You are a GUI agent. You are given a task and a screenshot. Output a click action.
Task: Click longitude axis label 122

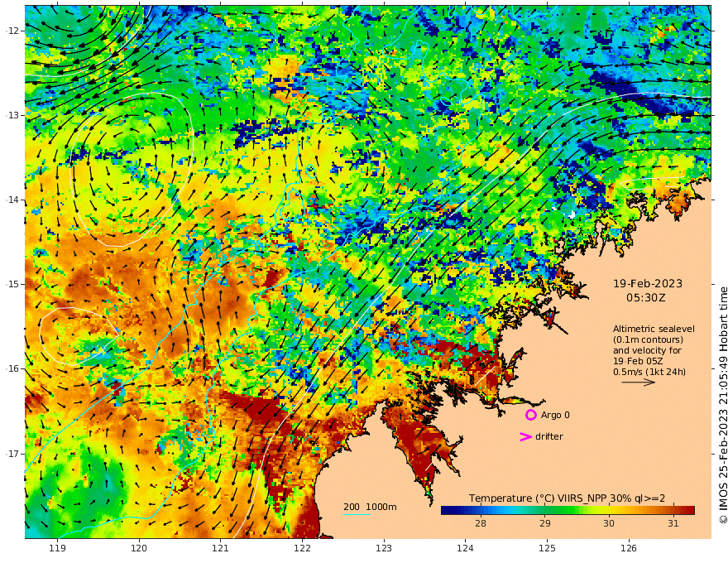click(302, 548)
